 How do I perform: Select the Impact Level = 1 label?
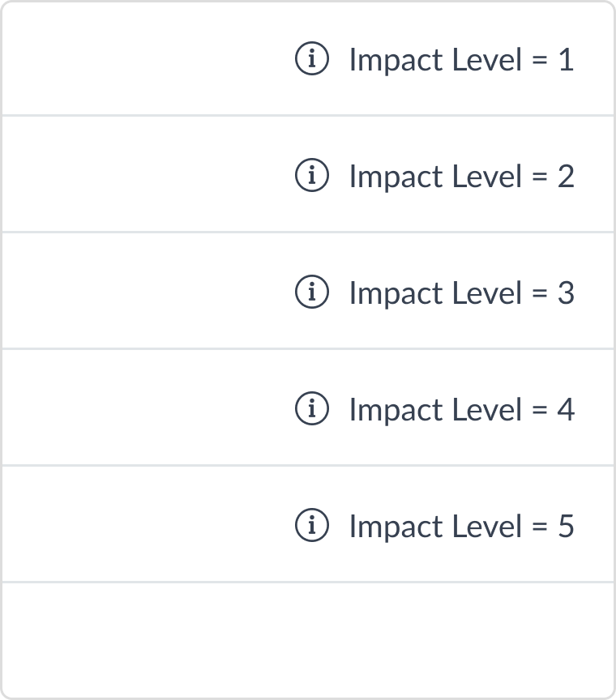coord(460,60)
